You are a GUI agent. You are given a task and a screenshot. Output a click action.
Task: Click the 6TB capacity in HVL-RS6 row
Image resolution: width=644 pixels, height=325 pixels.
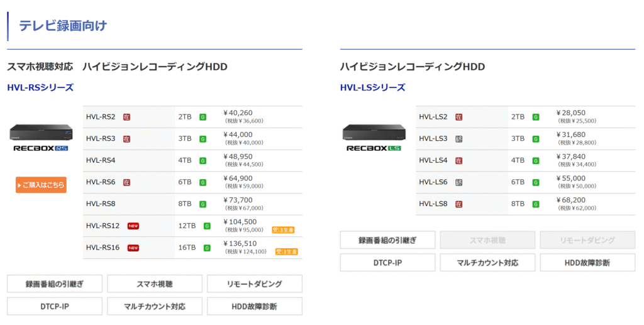tap(185, 182)
